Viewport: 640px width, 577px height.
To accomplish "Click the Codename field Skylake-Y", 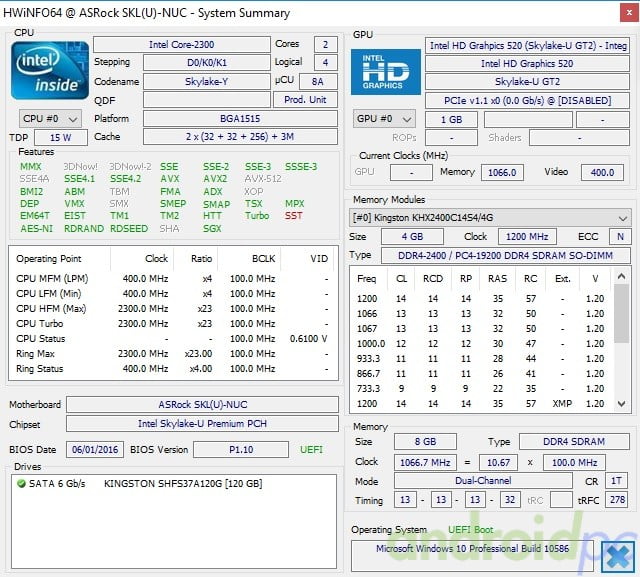I will pos(207,82).
